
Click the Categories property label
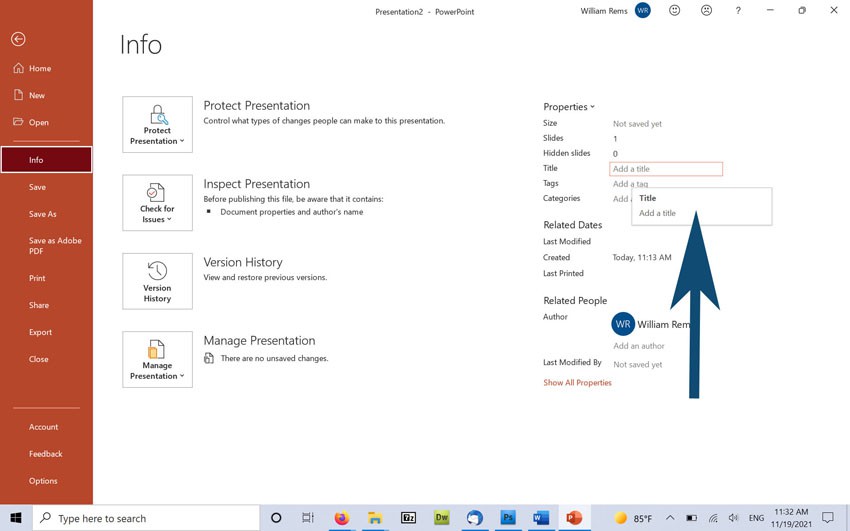tap(562, 198)
